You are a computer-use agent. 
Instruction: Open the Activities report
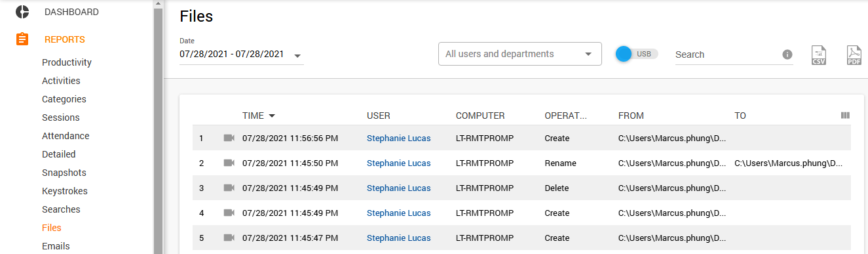[x=61, y=81]
